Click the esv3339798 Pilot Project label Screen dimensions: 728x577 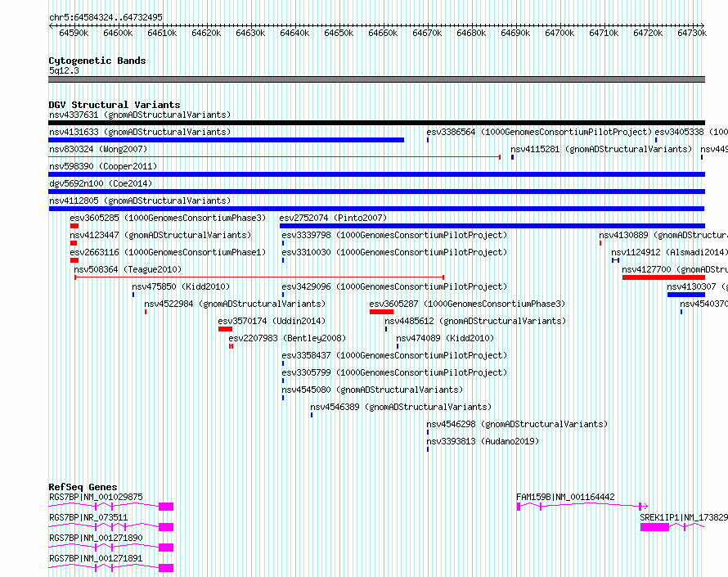[394, 235]
